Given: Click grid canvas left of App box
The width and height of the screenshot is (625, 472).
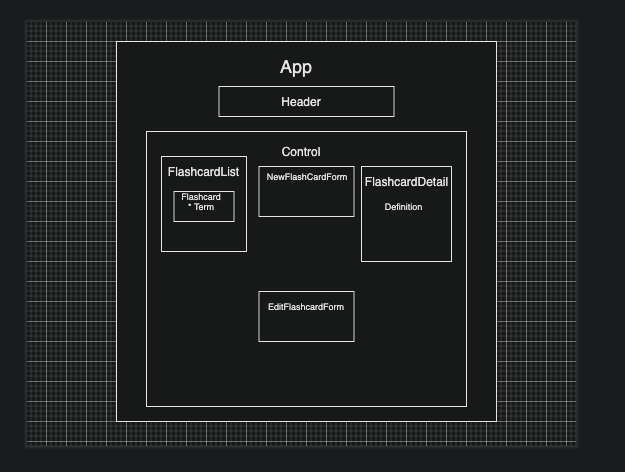Looking at the screenshot, I should pos(71,231).
